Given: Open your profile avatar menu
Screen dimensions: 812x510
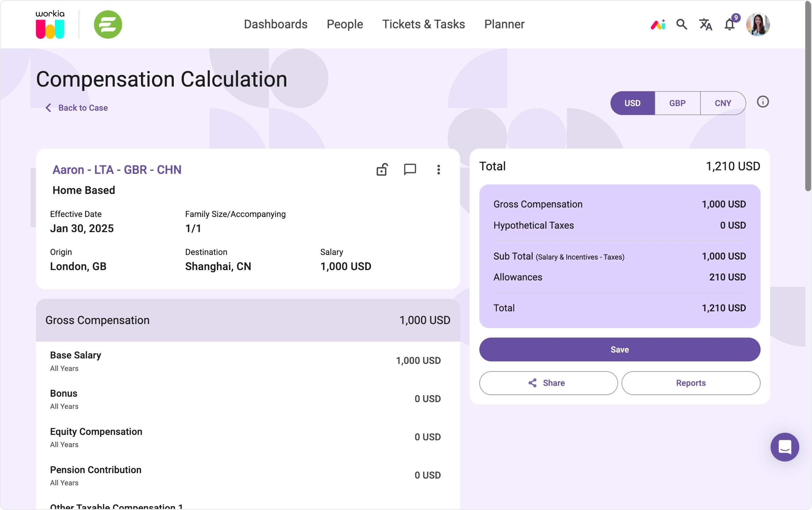Looking at the screenshot, I should pyautogui.click(x=758, y=24).
